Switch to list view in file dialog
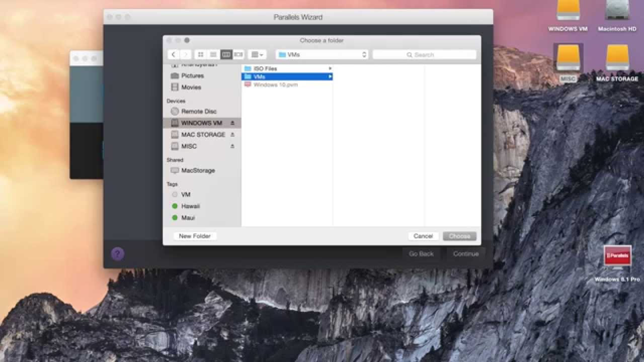Viewport: 644px width, 362px height. [x=213, y=54]
